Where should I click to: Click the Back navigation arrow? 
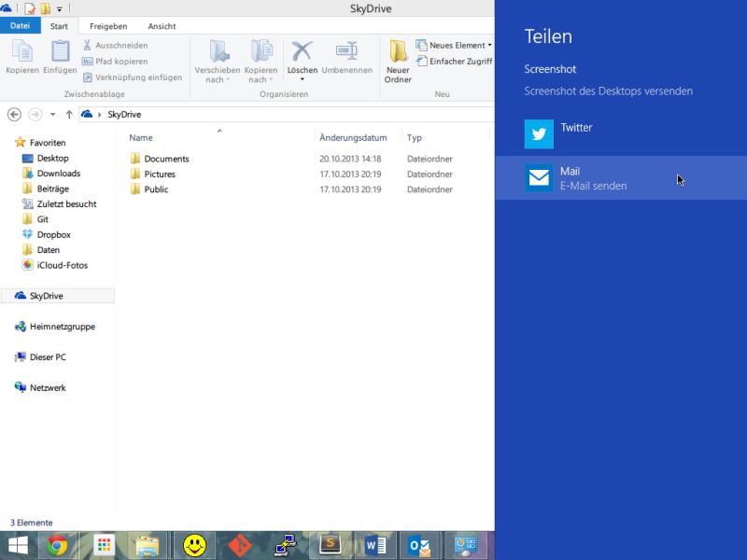point(14,114)
